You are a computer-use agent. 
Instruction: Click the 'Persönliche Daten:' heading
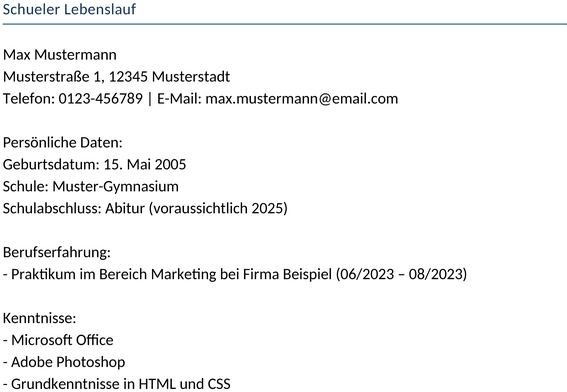[x=63, y=142]
